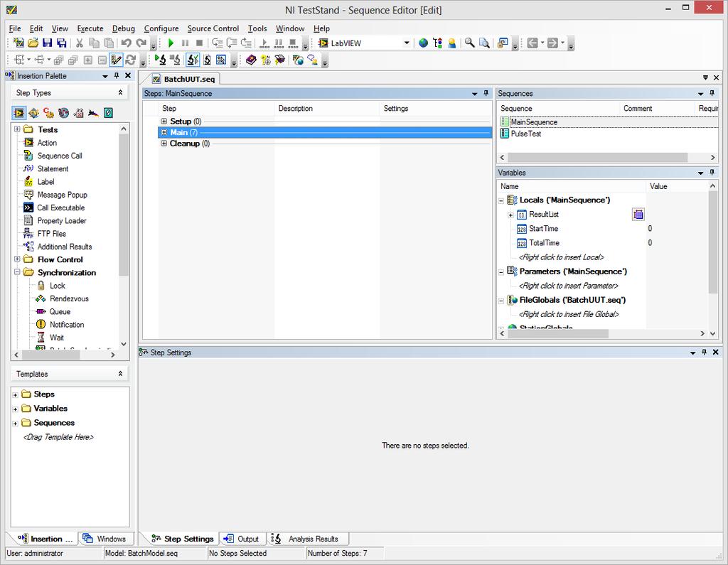This screenshot has width=728, height=565.
Task: Save the sequence file with single-floppy icon
Action: (x=48, y=43)
